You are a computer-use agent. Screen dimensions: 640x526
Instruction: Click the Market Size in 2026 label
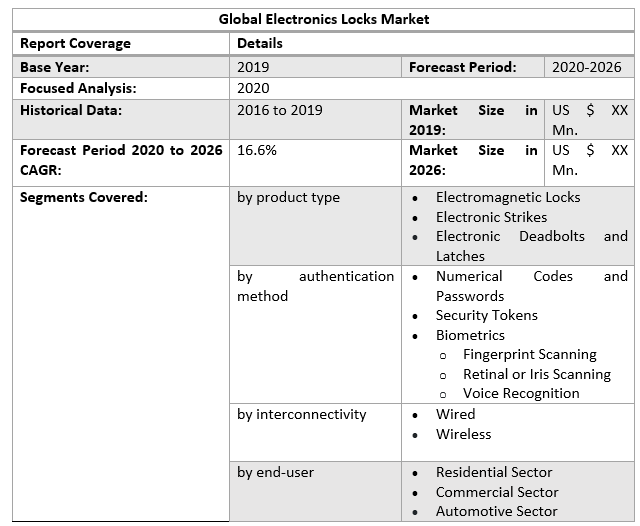point(472,160)
